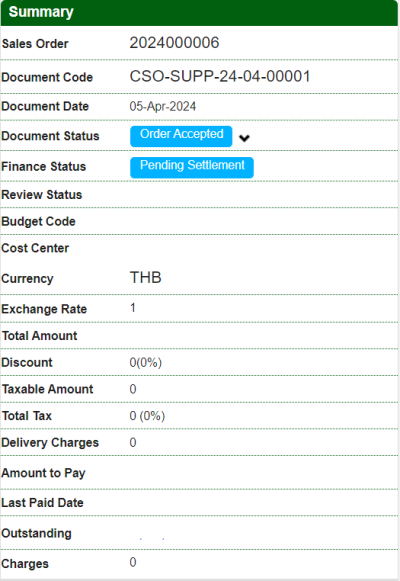Click the Document Status label
Screen dimensions: 400x581
[50, 136]
